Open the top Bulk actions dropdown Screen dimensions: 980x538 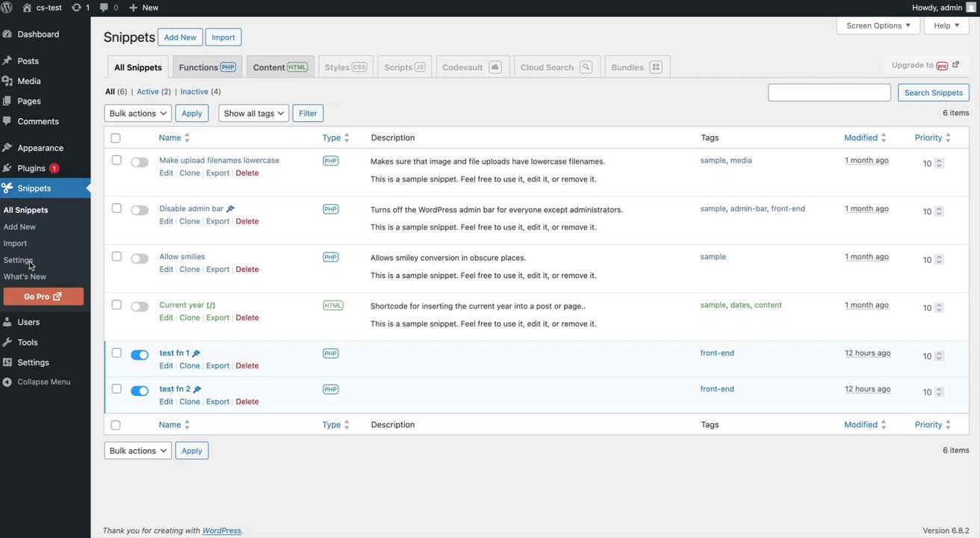138,114
